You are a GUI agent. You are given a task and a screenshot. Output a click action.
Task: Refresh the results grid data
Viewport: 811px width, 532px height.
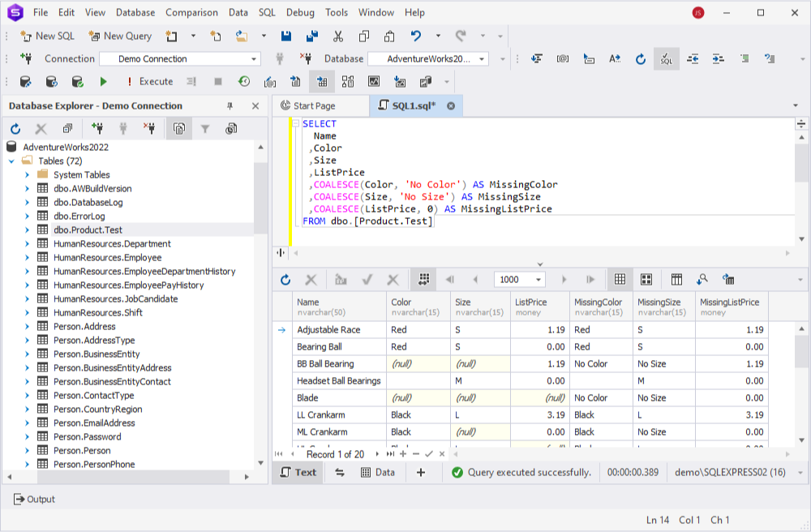point(285,280)
